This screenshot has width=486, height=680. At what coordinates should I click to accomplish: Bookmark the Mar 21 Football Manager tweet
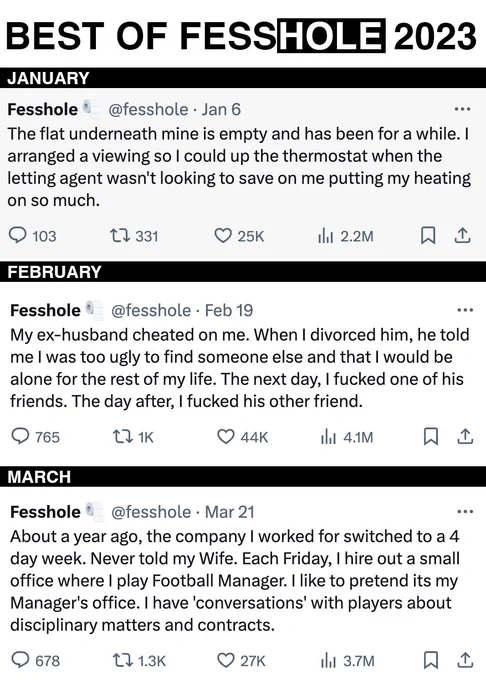431,660
